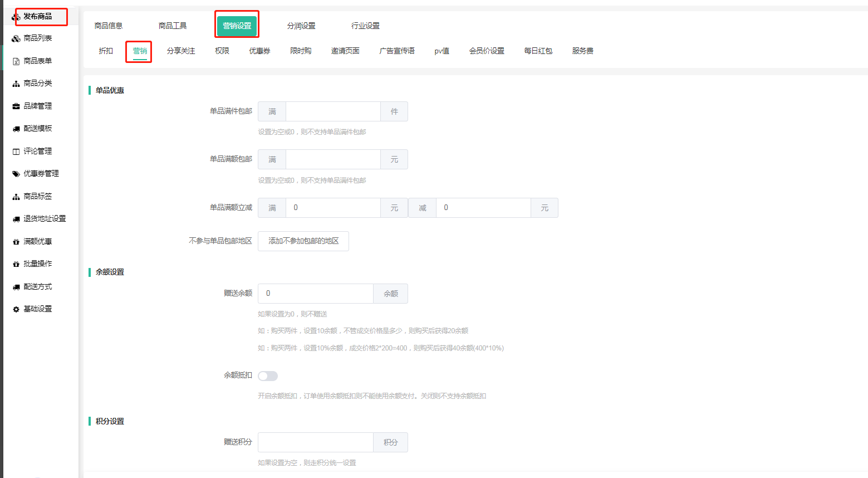Go to the 限时购 sub-tab
The height and width of the screenshot is (478, 868).
[301, 51]
